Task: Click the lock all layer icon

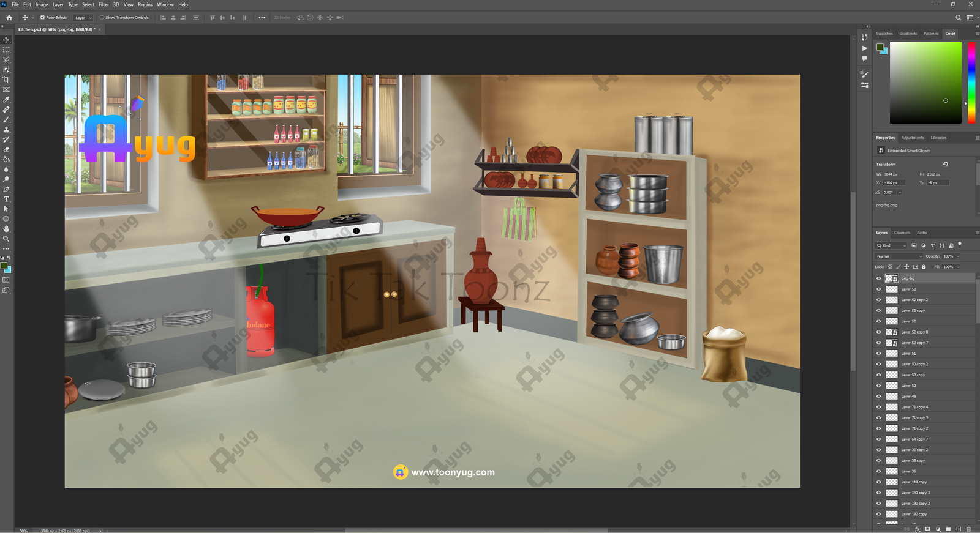Action: pos(924,267)
